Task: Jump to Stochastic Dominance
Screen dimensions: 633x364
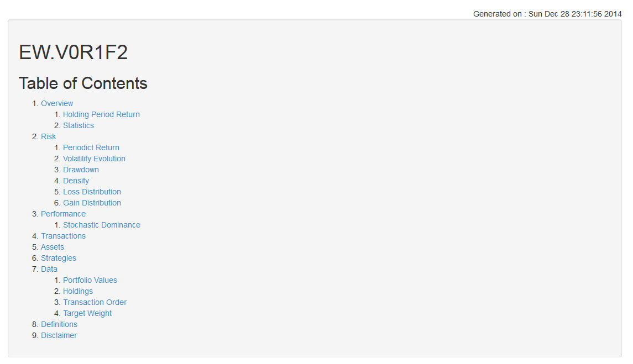Action: pyautogui.click(x=102, y=225)
